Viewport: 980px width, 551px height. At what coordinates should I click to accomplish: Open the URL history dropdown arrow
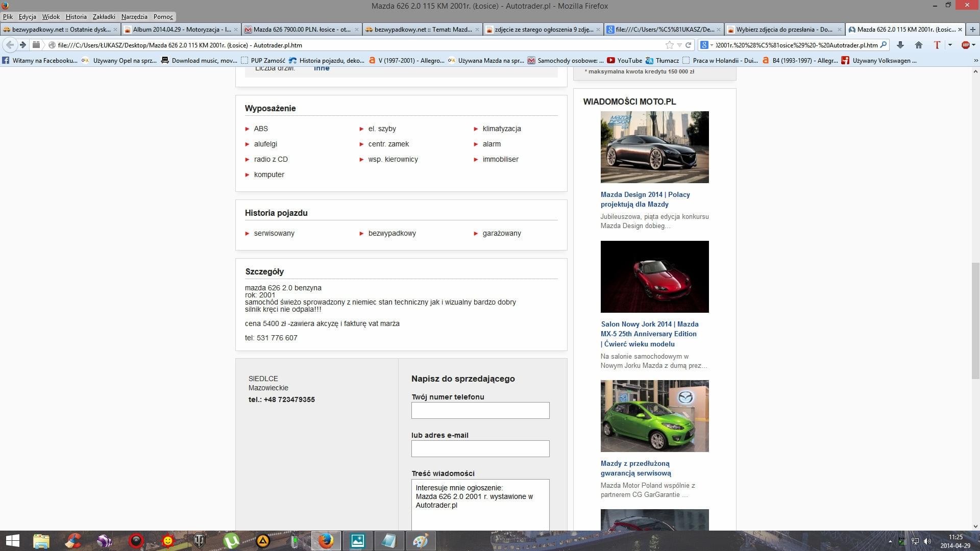[x=679, y=45]
